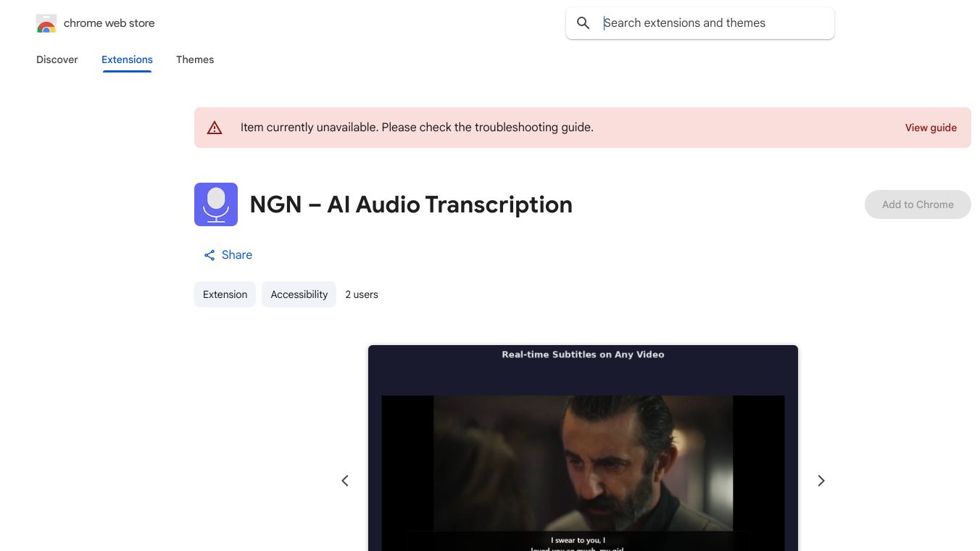Advance the screenshot carousel with right arrow

(821, 481)
